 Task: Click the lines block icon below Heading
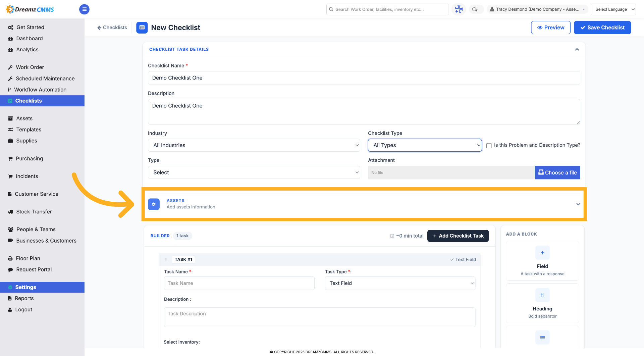click(542, 338)
